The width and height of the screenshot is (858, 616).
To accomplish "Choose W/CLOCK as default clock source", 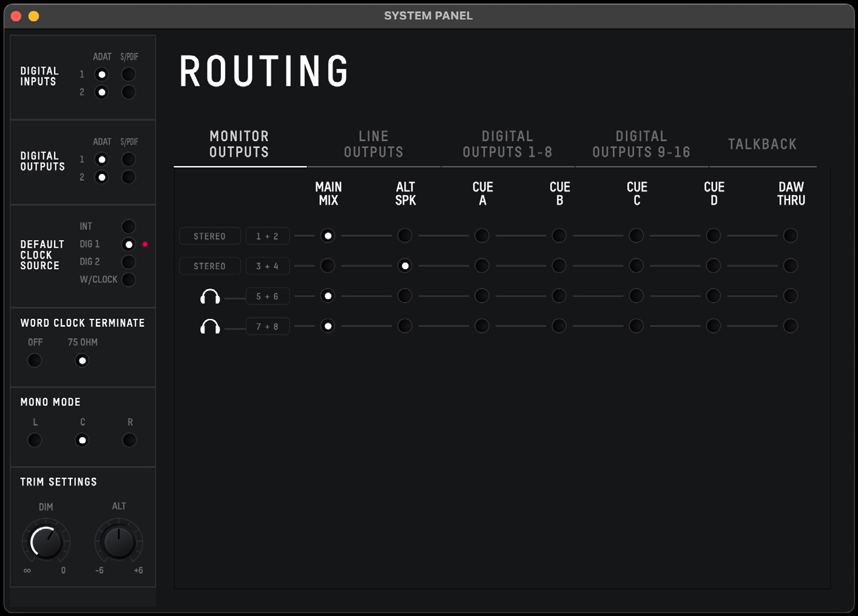I will (x=129, y=280).
